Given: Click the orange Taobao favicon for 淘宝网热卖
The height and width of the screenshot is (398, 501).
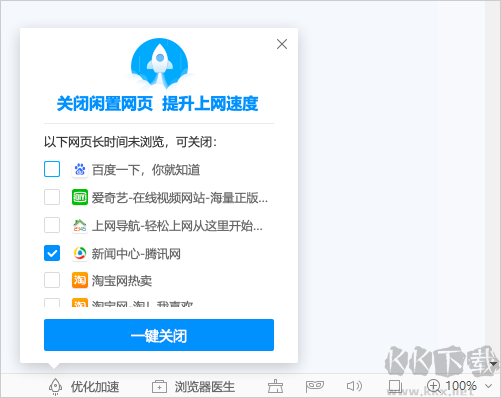Looking at the screenshot, I should (80, 280).
